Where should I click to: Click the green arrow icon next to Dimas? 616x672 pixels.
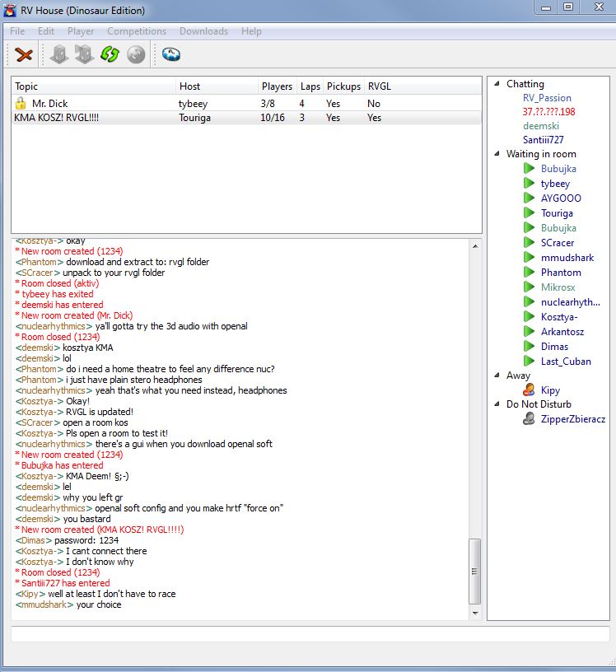529,346
